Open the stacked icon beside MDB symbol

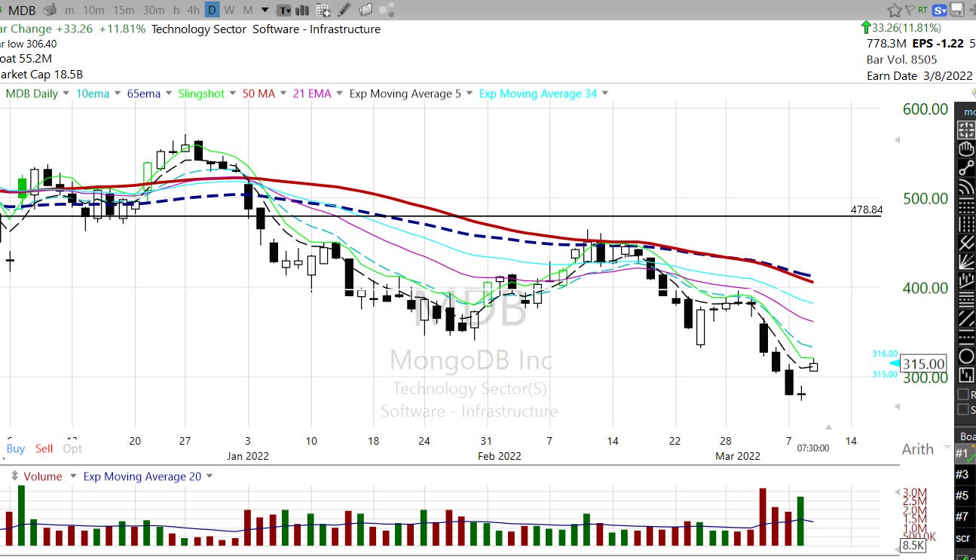click(51, 10)
